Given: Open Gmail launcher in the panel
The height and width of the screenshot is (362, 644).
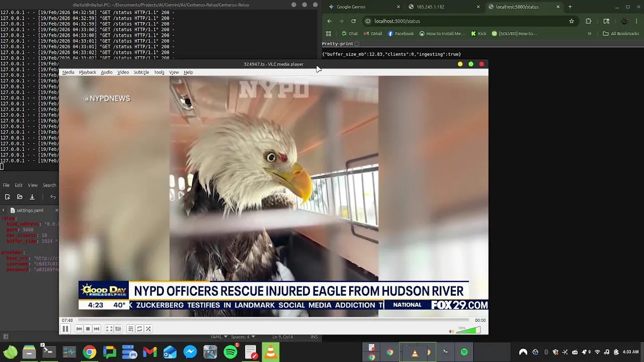Looking at the screenshot, I should coord(150,352).
